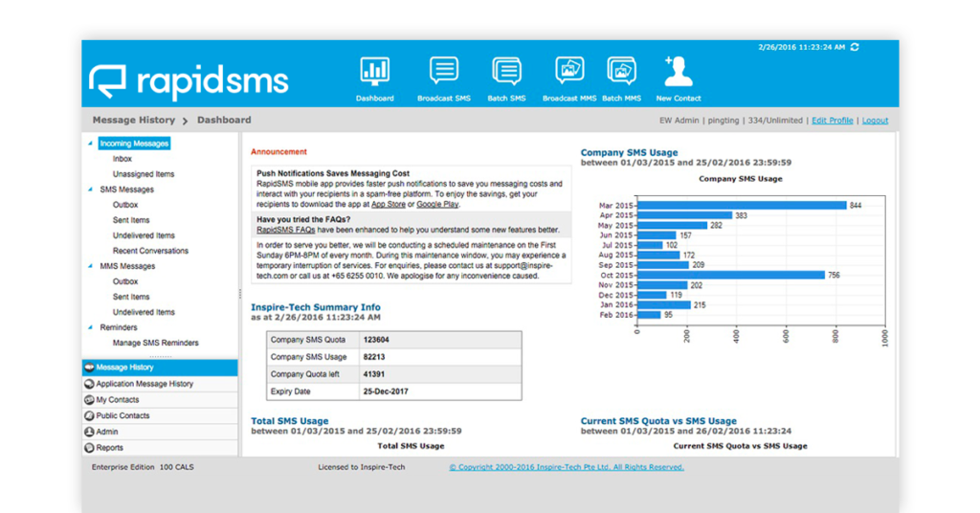Screen dimensions: 980x513
Task: Open the Google Play link in announcement
Action: click(x=437, y=204)
